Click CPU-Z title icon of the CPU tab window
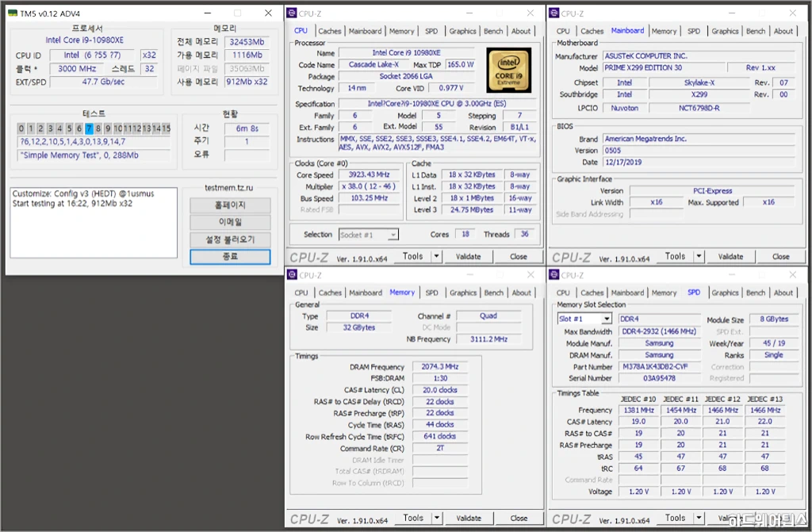Viewport: 812px width, 532px height. 291,13
